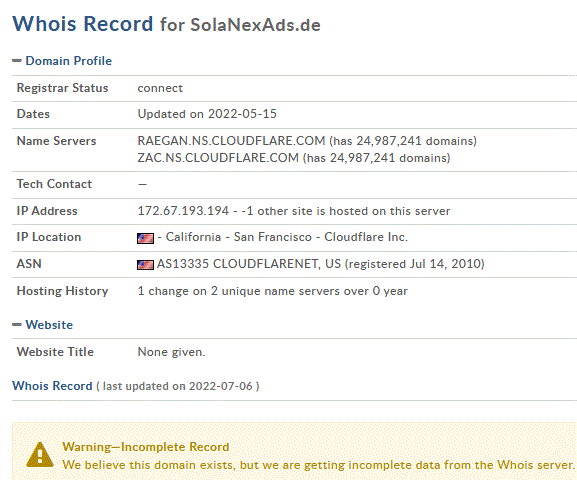Click the Updated on 2022-05-15 date

coord(207,114)
